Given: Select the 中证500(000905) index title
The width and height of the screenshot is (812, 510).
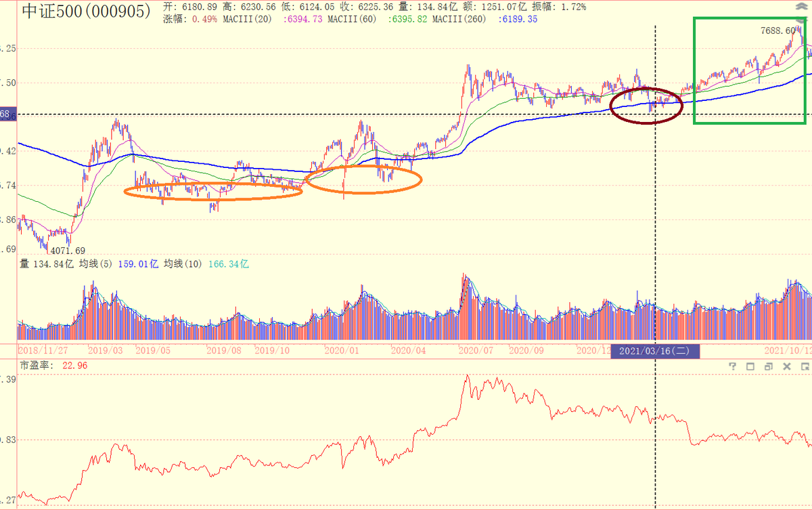Looking at the screenshot, I should tap(86, 12).
